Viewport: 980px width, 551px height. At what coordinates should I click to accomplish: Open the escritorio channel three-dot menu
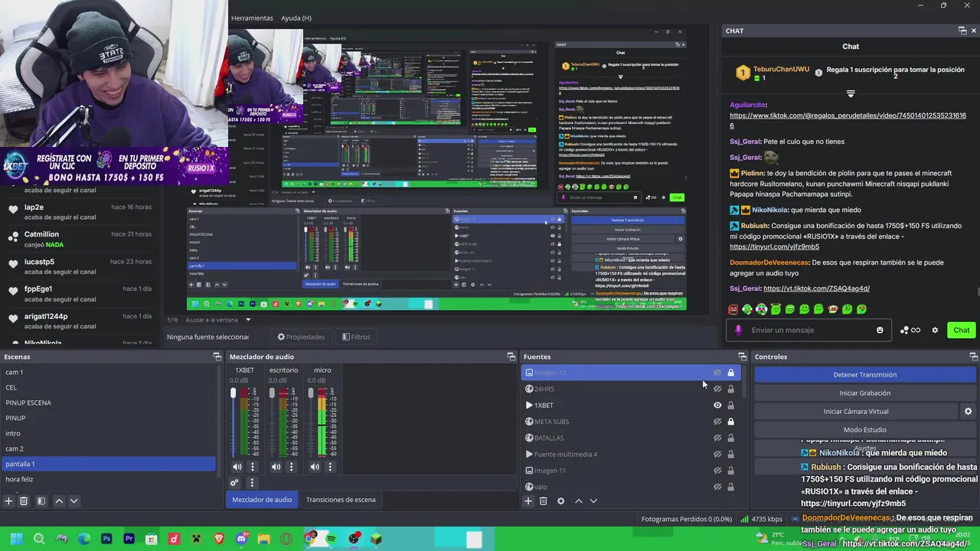[291, 467]
